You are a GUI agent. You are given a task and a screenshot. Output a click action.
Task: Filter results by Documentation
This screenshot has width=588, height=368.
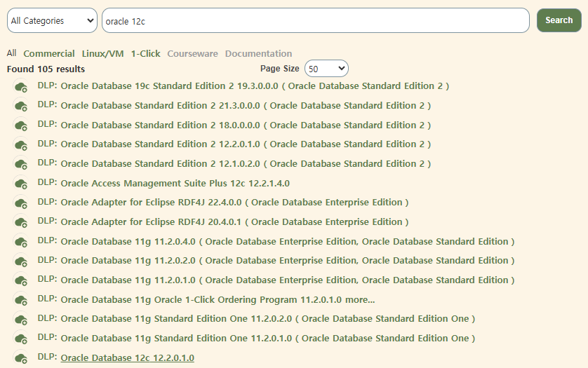258,53
